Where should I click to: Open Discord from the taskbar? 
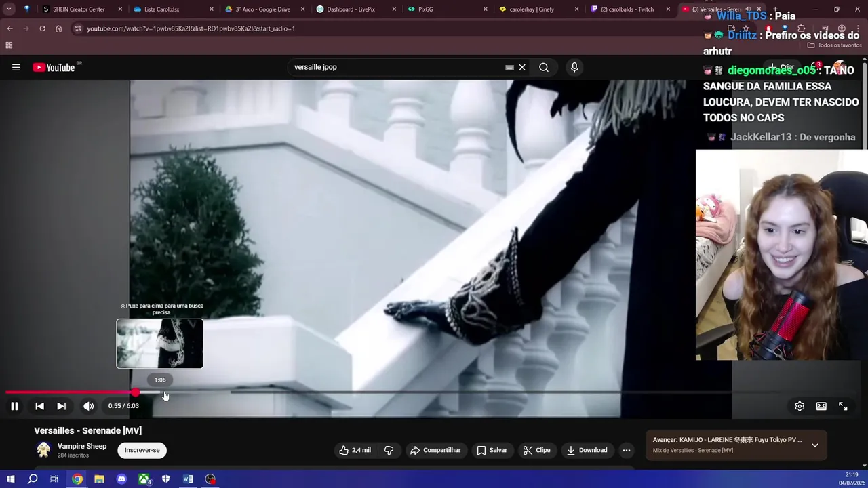click(121, 479)
